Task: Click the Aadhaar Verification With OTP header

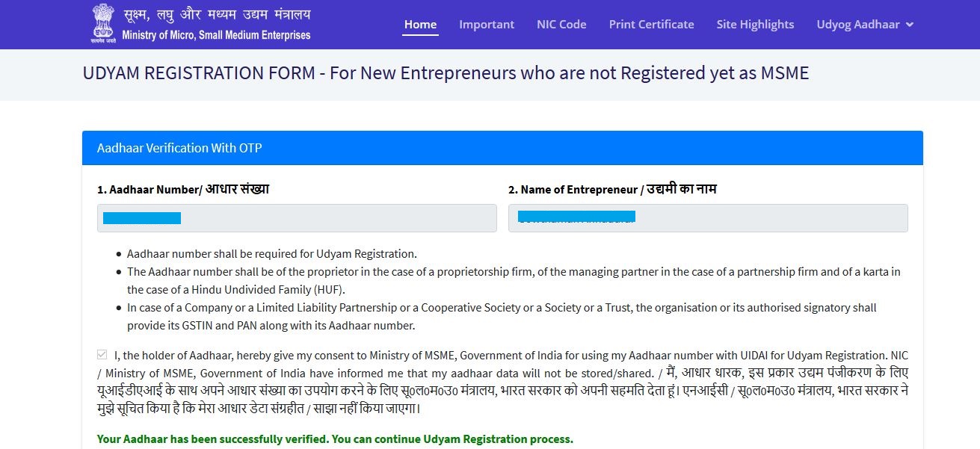Action: 179,147
